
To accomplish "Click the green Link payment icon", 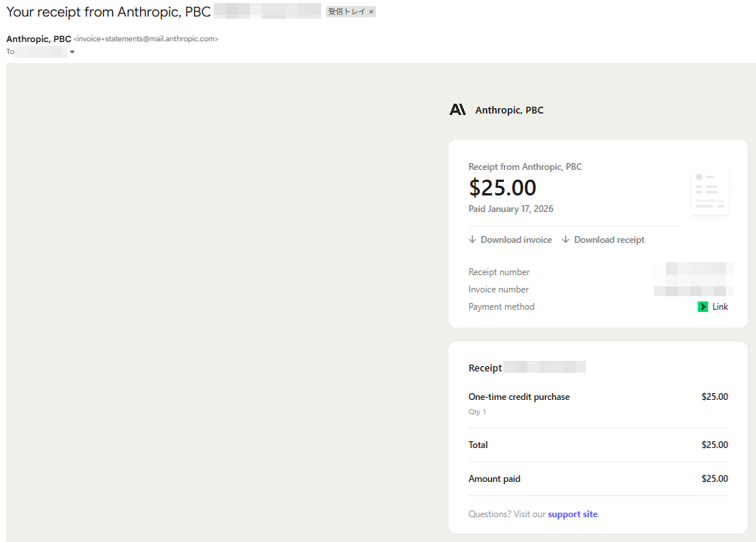I will click(703, 307).
